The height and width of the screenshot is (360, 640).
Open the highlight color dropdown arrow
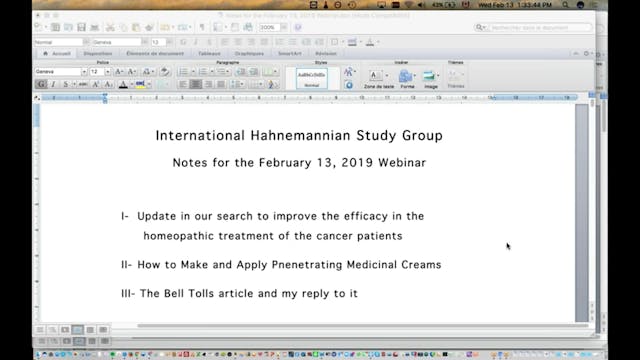point(149,84)
